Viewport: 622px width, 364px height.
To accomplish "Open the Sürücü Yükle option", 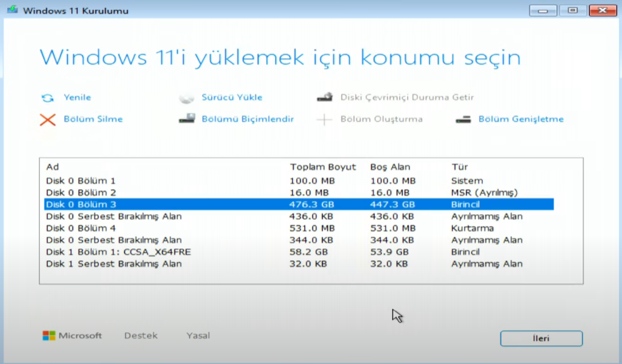I will click(232, 97).
